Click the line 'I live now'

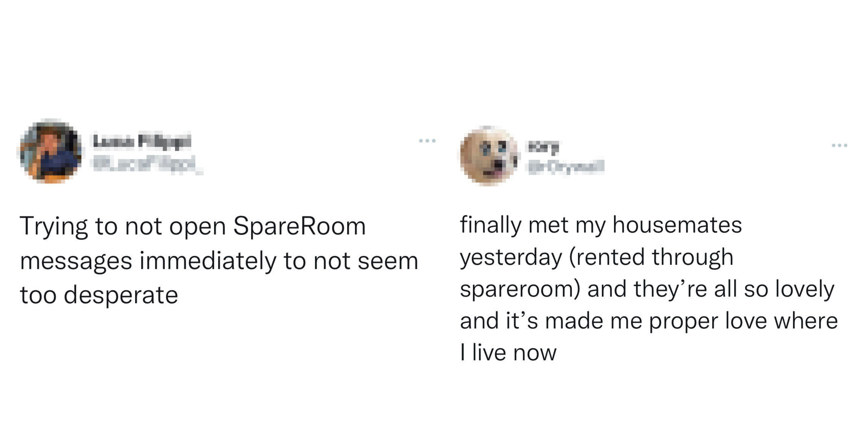508,352
